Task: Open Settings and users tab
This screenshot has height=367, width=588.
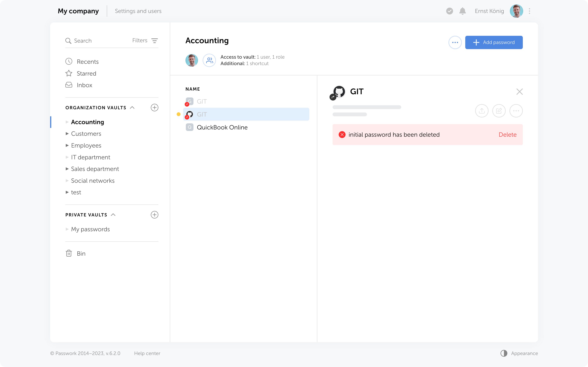Action: 138,11
